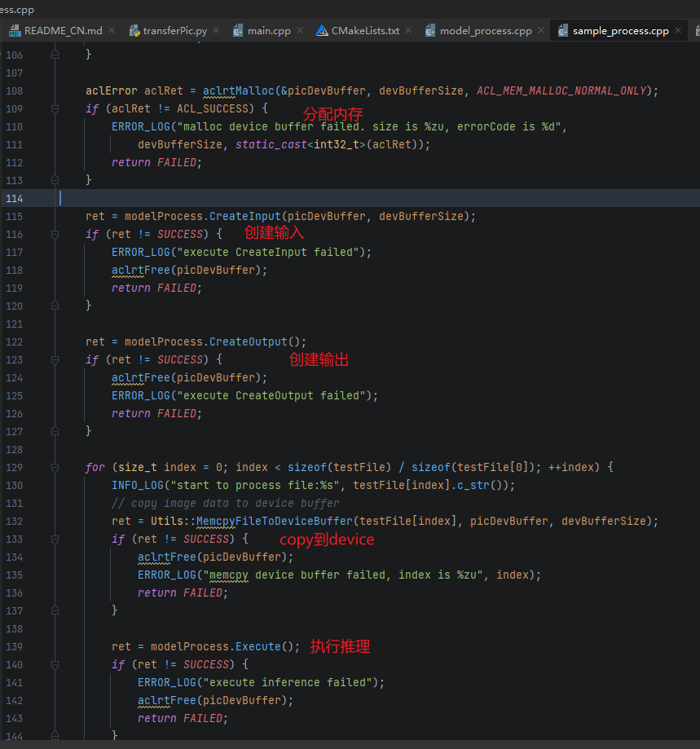Click the aclrtMalloc function call
This screenshot has width=700, height=749.
click(238, 90)
